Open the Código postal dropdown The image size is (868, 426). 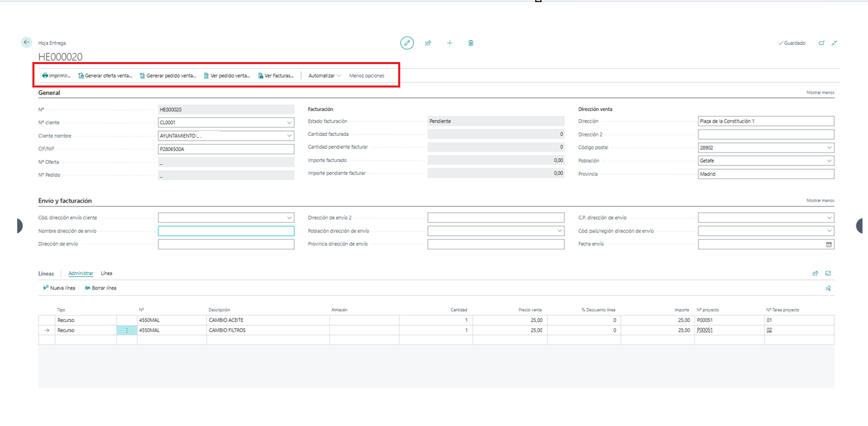coord(829,148)
